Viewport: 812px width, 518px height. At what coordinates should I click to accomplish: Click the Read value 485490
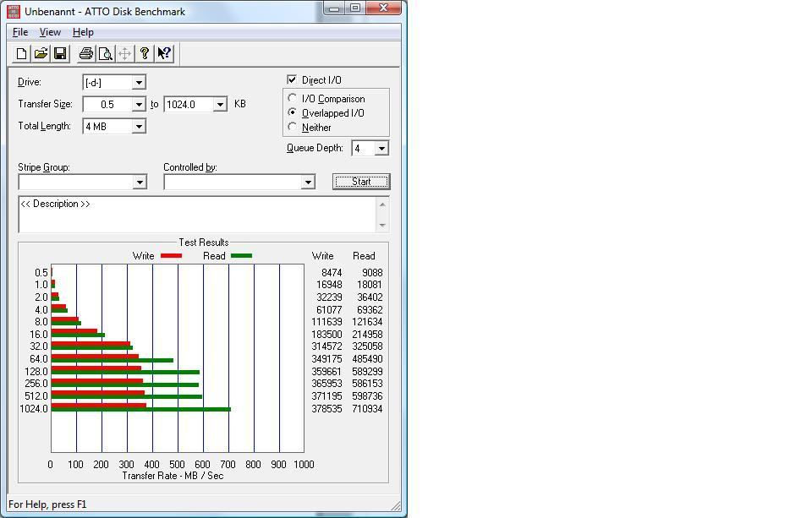(x=367, y=359)
